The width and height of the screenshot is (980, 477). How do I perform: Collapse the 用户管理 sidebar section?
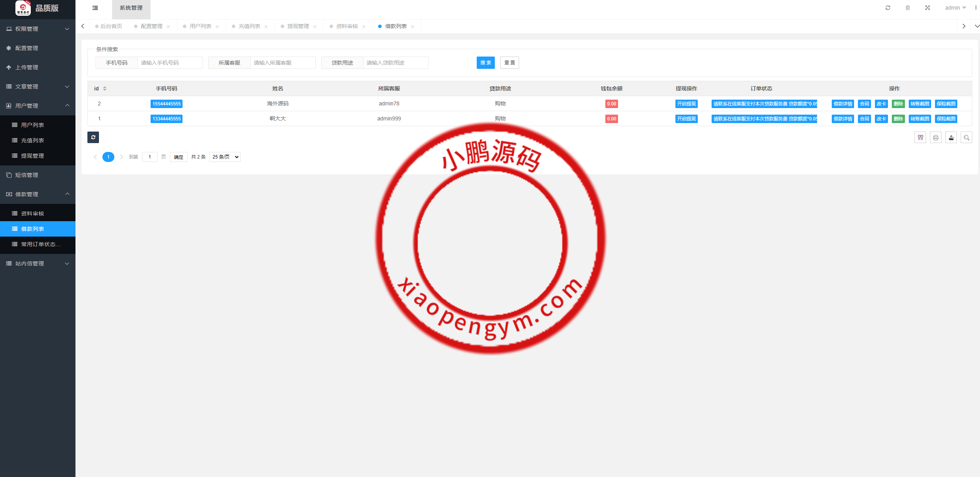pyautogui.click(x=37, y=105)
